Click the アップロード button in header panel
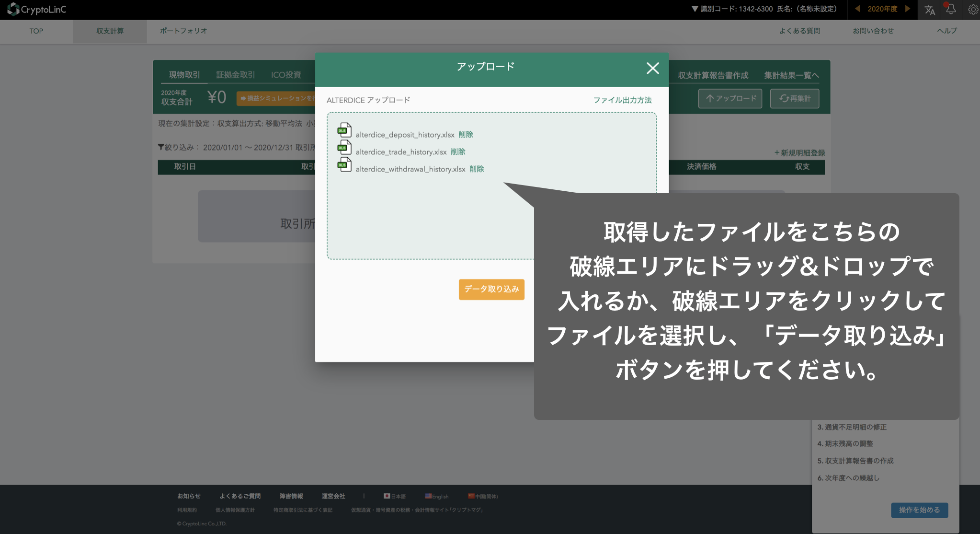Screen dimensions: 980x534 coord(730,98)
